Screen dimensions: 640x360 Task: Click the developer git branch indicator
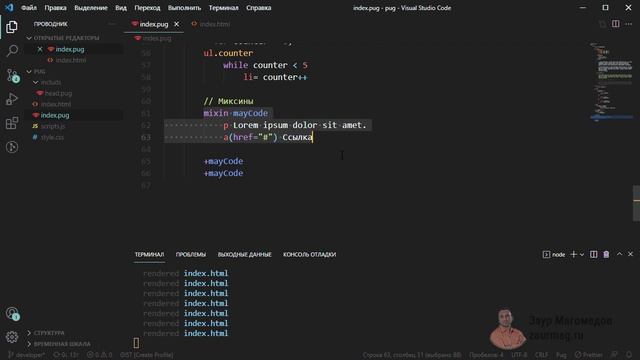point(26,355)
